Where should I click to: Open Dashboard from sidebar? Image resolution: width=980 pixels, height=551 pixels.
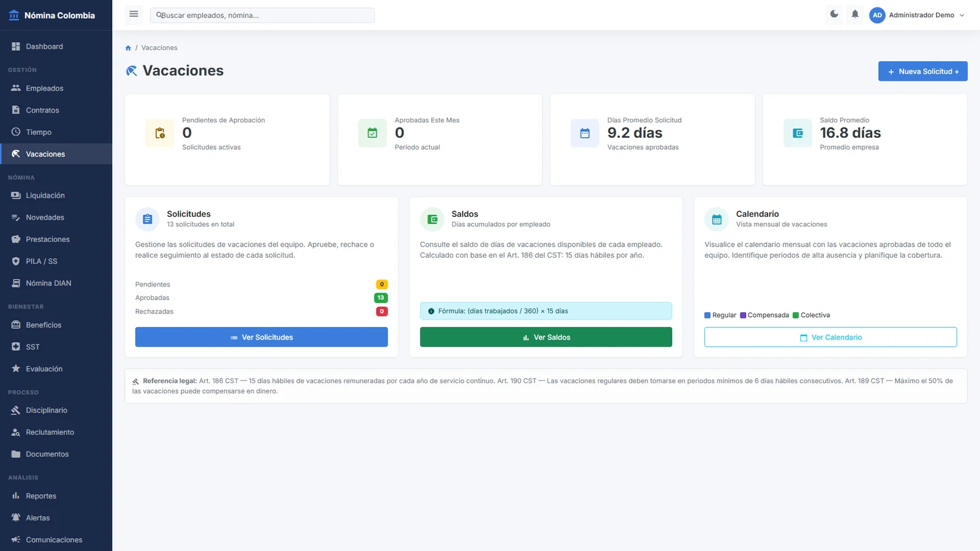56,47
